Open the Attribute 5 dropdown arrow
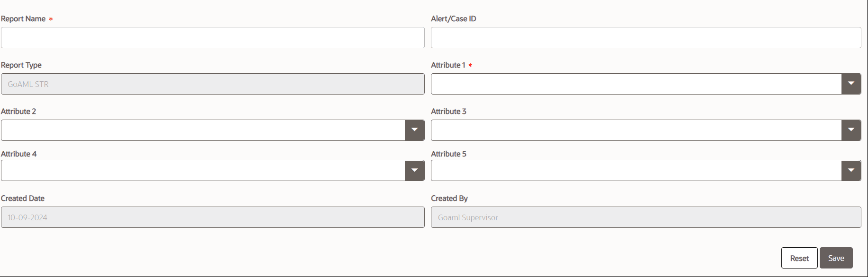 point(851,171)
